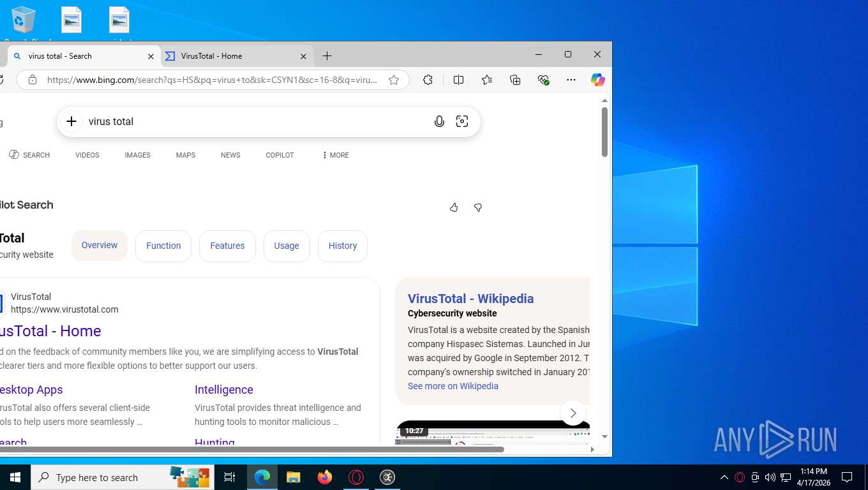Viewport: 868px width, 490px height.
Task: Select the Features pill
Action: 227,246
